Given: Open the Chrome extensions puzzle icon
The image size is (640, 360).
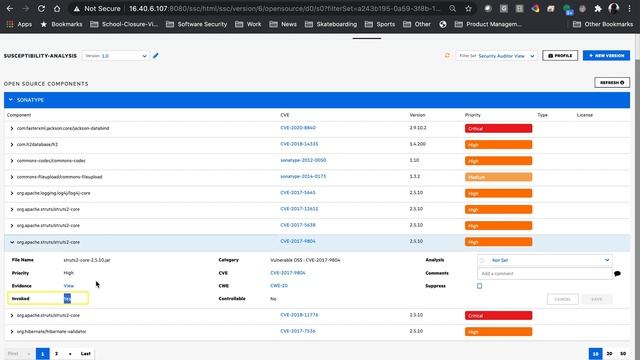Looking at the screenshot, I should tap(598, 9).
